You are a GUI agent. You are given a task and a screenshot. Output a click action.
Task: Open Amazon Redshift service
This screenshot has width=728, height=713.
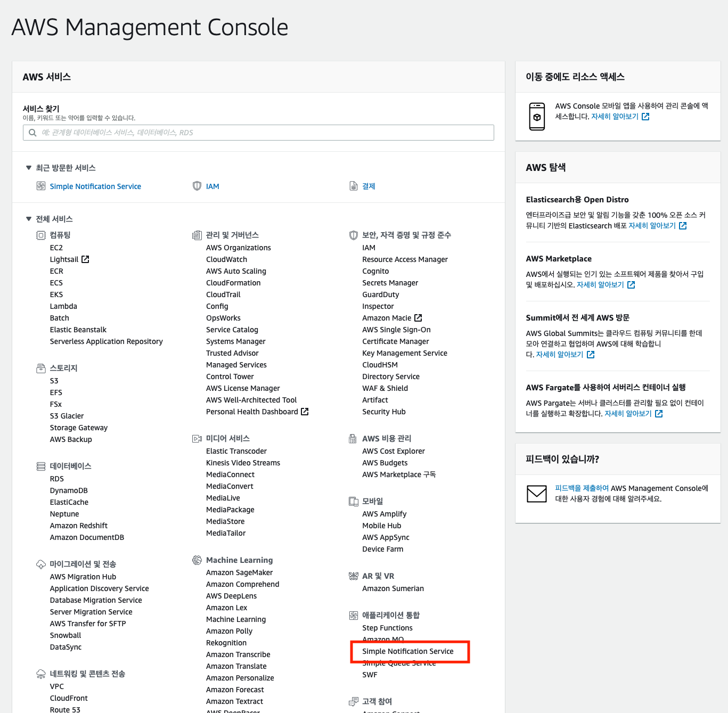click(78, 526)
